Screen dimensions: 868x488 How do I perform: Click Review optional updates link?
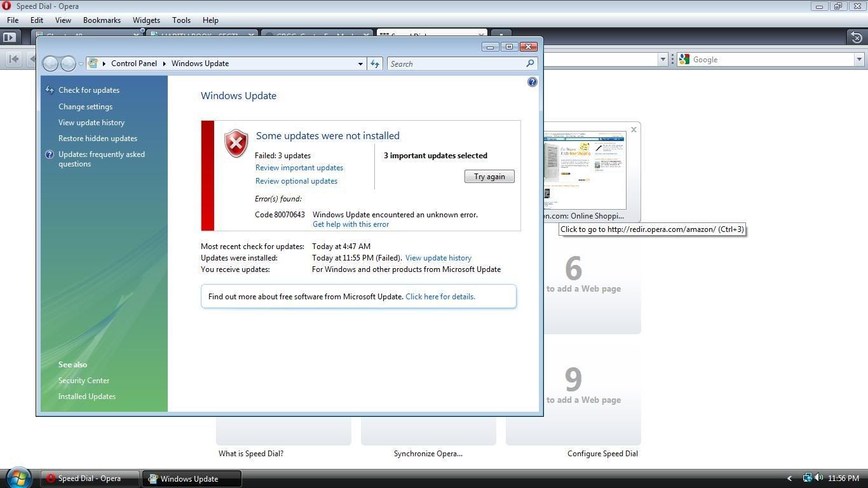pos(296,181)
